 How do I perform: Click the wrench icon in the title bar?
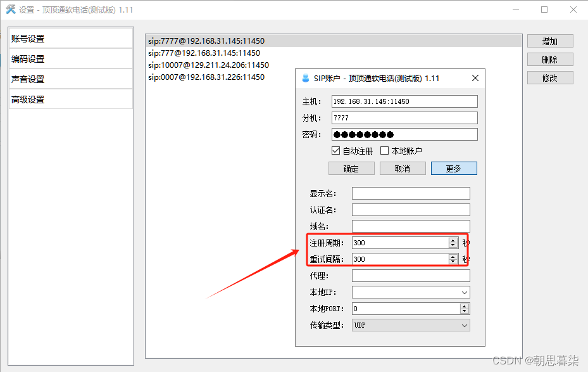pos(11,10)
